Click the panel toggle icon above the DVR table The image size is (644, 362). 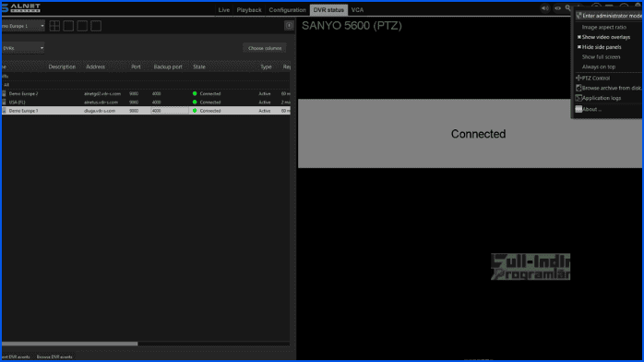click(289, 26)
